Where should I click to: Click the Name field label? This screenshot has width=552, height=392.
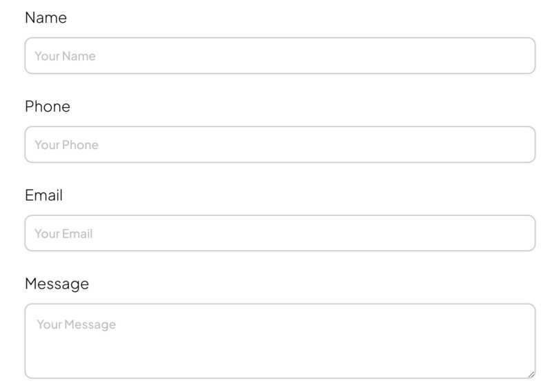(46, 18)
